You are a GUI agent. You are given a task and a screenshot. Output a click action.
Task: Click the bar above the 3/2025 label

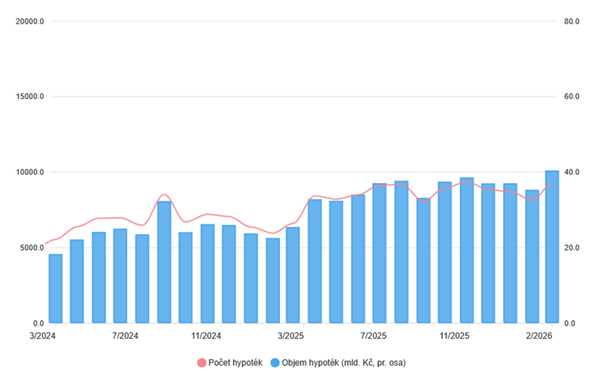pyautogui.click(x=293, y=275)
